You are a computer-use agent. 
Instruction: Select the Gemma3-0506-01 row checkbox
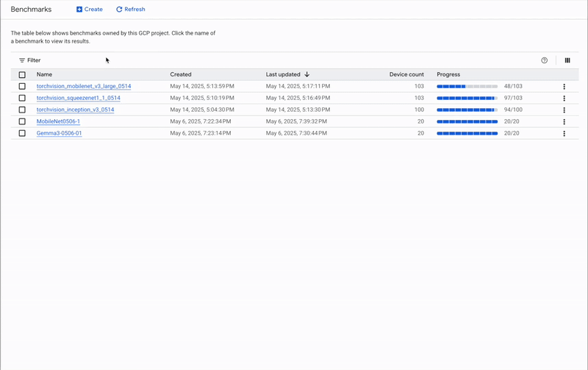coord(22,133)
